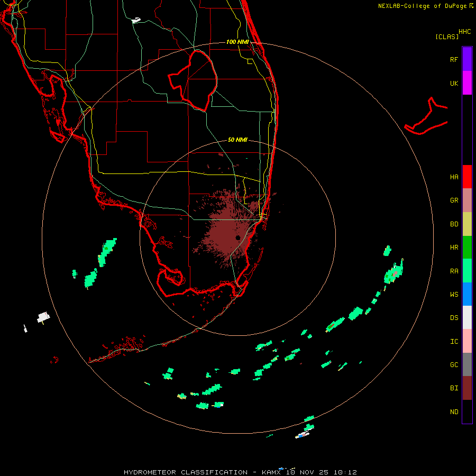Click the gray GC legend swatch

467,364
